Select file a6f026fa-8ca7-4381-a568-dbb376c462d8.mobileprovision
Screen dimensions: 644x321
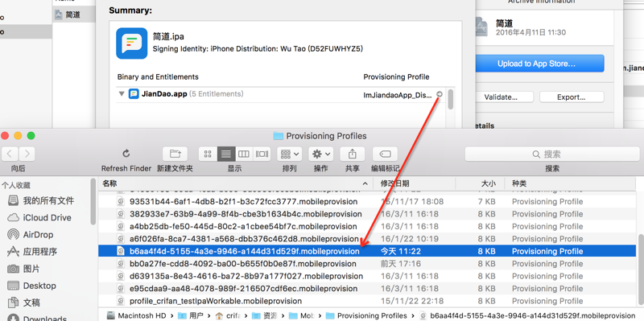(244, 238)
